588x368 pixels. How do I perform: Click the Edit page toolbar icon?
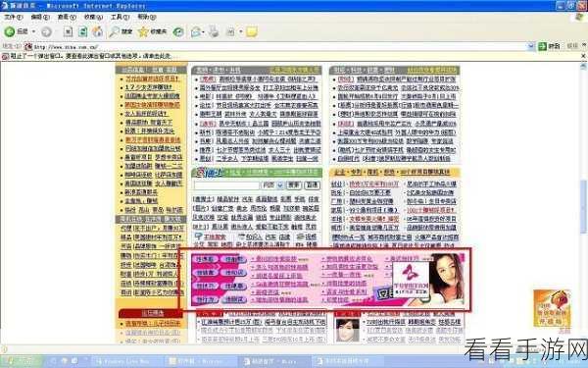(x=230, y=32)
